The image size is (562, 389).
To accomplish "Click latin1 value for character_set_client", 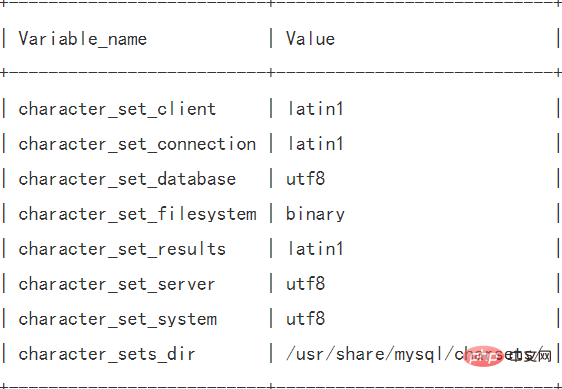I will 315,109.
